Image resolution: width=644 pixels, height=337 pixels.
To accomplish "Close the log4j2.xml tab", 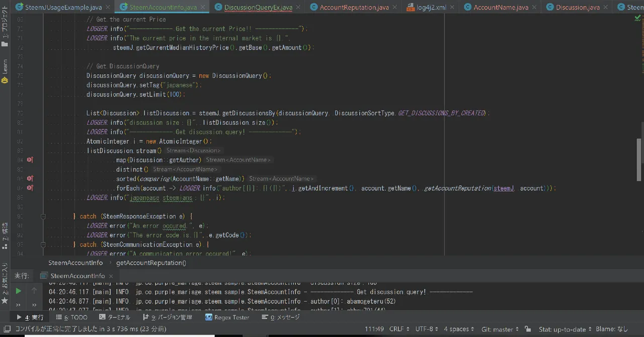I will point(451,8).
